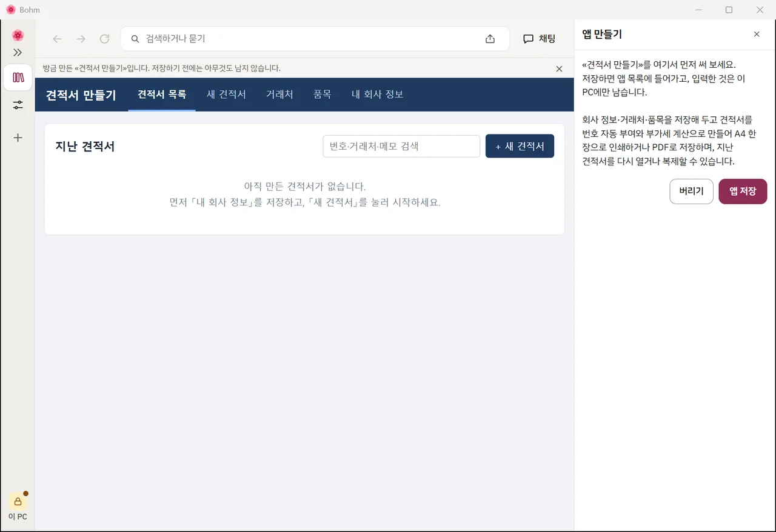
Task: Go back with the left arrow
Action: tap(57, 39)
